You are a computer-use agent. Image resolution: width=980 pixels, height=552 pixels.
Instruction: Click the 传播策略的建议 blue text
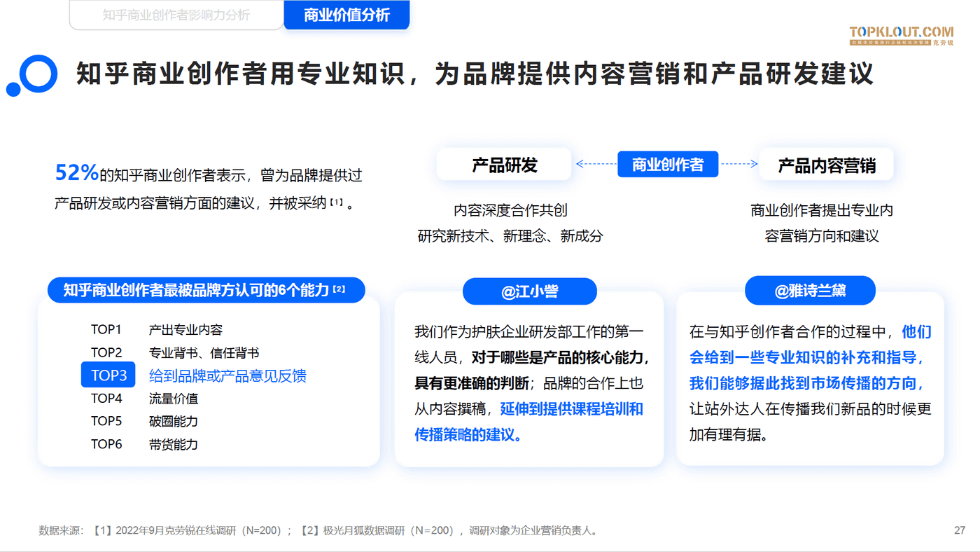[468, 435]
